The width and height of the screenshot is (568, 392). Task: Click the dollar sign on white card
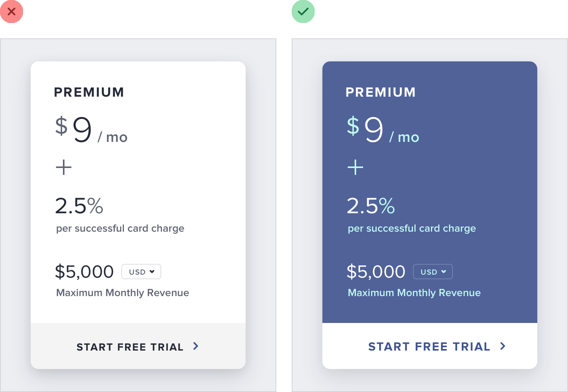(61, 126)
